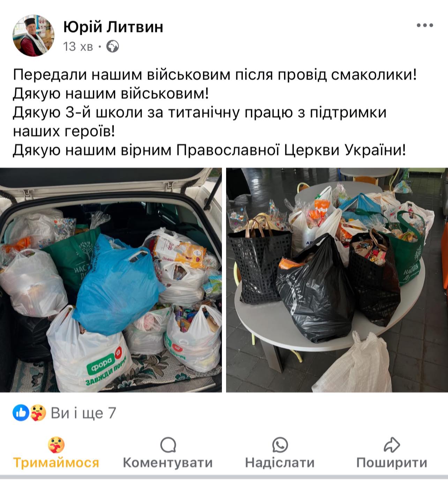The width and height of the screenshot is (448, 482).
Task: Click the care hug reaction icon in summary
Action: (x=38, y=413)
